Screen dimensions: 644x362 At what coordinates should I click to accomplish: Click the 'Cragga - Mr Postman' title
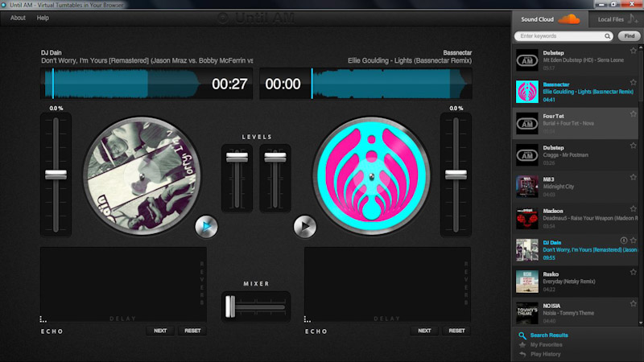tap(566, 155)
